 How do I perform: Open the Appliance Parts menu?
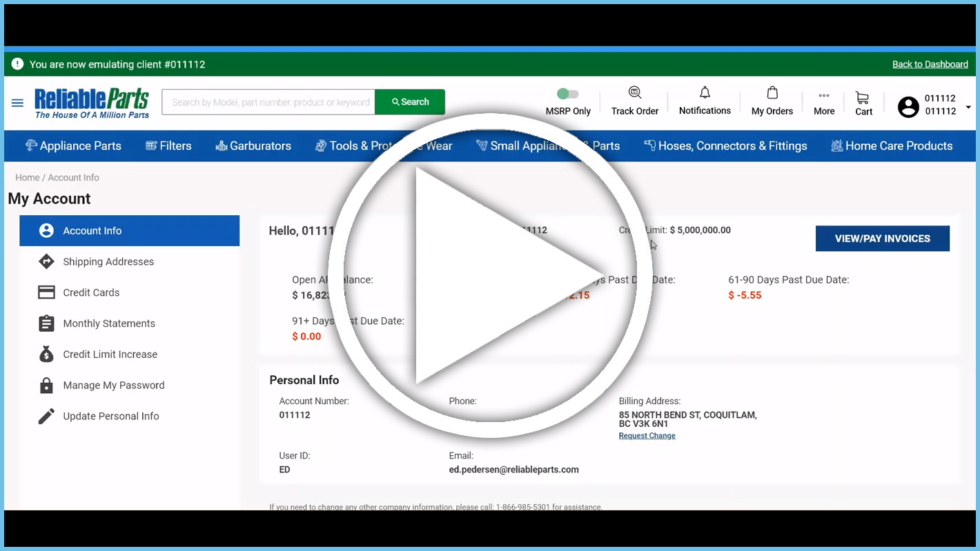[73, 146]
